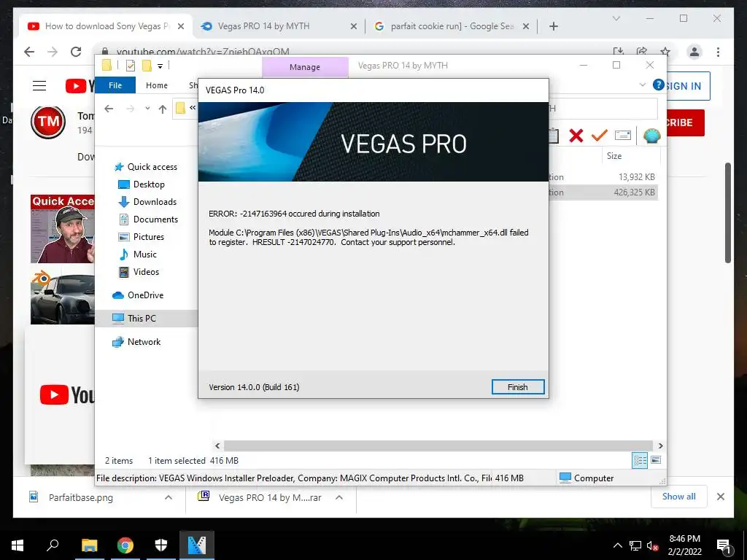
Task: Show hidden system tray icons
Action: tap(617, 545)
